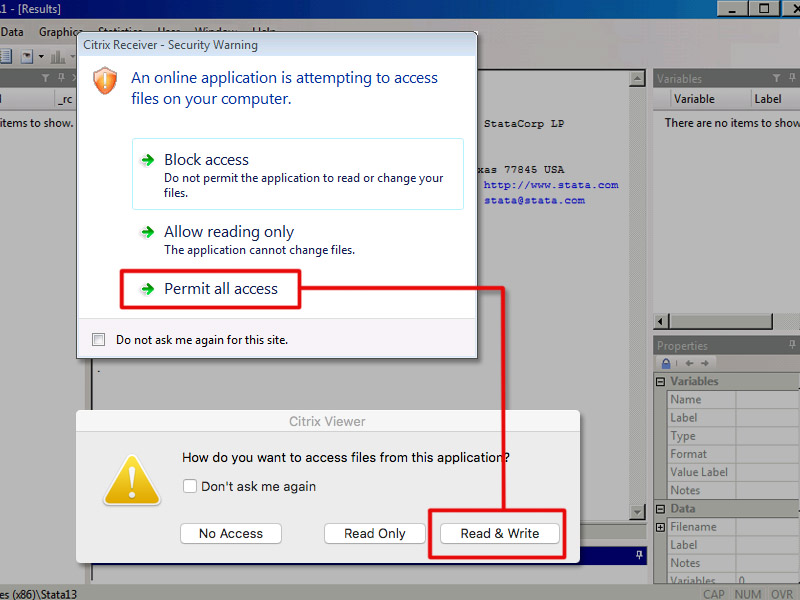Select the Notes row under Data section

(x=733, y=563)
